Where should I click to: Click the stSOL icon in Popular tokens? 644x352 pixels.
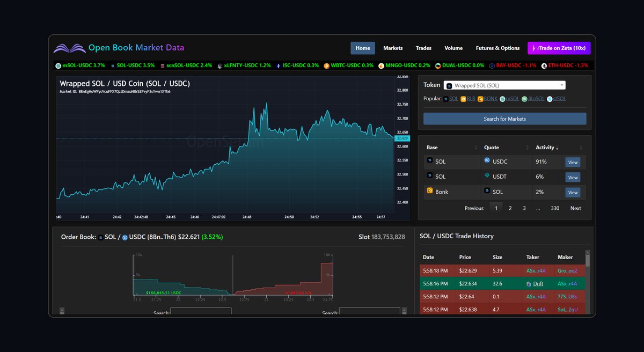pyautogui.click(x=550, y=99)
